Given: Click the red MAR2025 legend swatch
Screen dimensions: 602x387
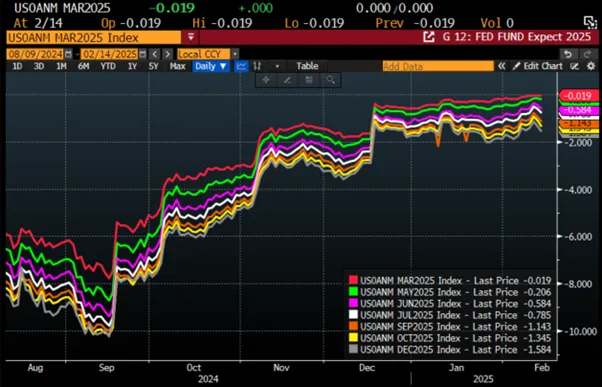Looking at the screenshot, I should (353, 280).
